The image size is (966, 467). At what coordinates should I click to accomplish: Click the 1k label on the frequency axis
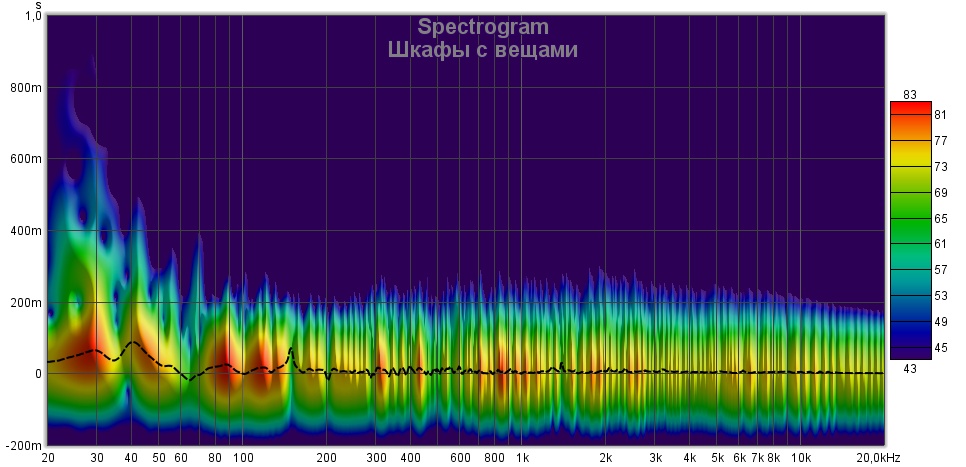coord(522,458)
